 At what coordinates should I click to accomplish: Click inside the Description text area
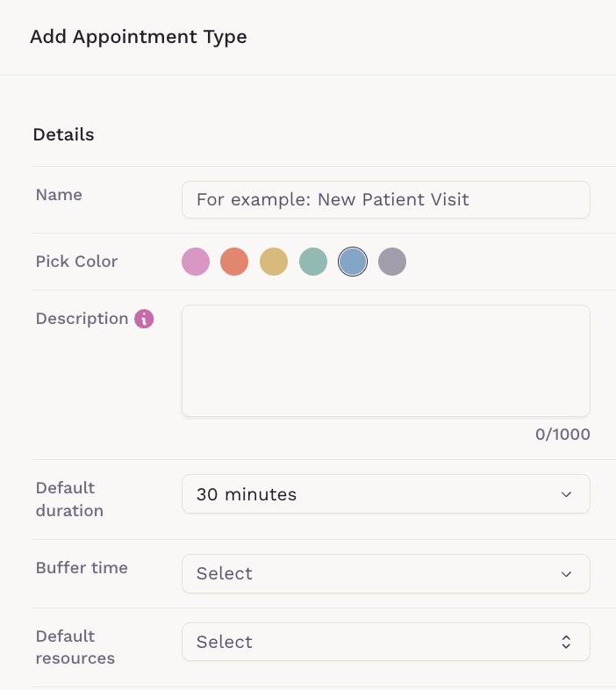[x=385, y=361]
